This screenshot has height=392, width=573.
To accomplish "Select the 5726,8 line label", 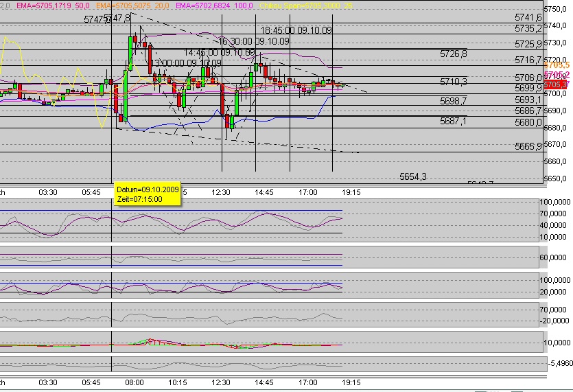I will 453,54.
